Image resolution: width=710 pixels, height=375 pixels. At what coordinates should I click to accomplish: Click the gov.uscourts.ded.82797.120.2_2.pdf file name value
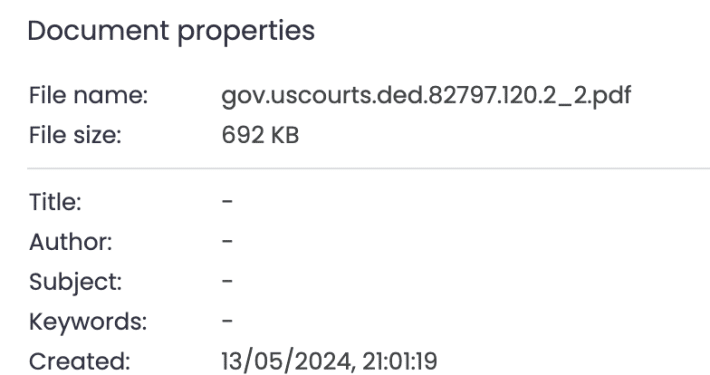click(x=426, y=96)
